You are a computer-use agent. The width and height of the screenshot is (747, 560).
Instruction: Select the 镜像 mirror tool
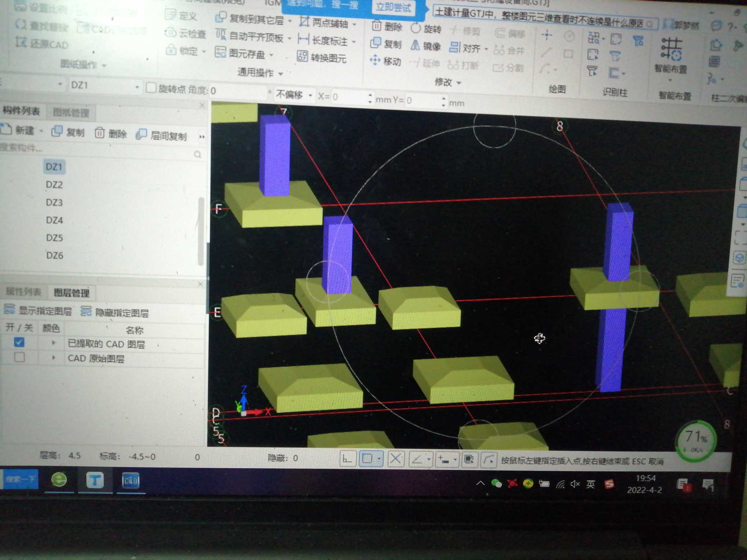point(426,46)
